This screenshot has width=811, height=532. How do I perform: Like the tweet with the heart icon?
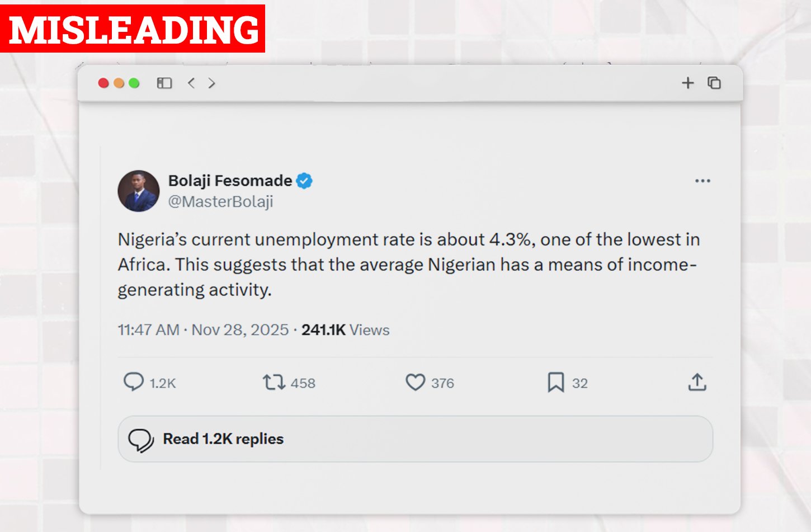pyautogui.click(x=415, y=383)
